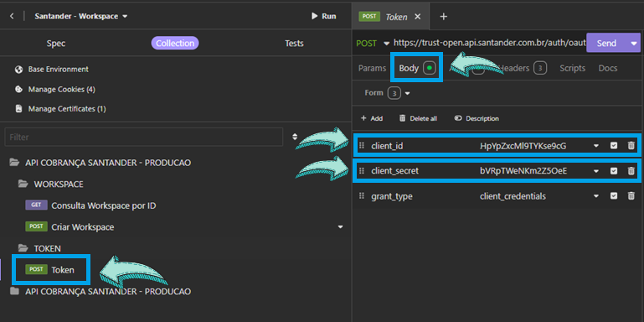Toggle the client_id enabled checkbox

(614, 145)
